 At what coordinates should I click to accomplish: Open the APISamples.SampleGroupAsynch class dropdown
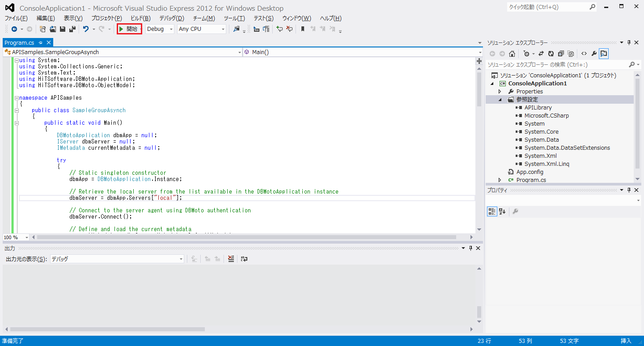(123, 52)
